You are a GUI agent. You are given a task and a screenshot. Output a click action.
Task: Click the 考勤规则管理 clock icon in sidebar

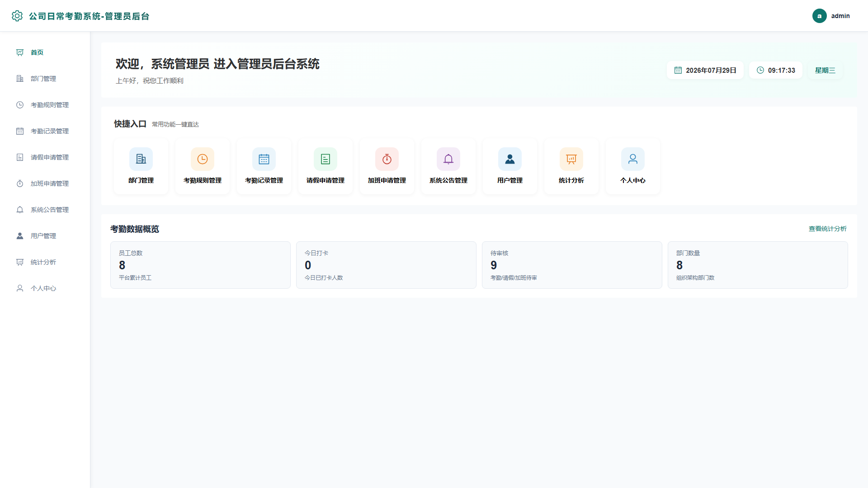[20, 105]
